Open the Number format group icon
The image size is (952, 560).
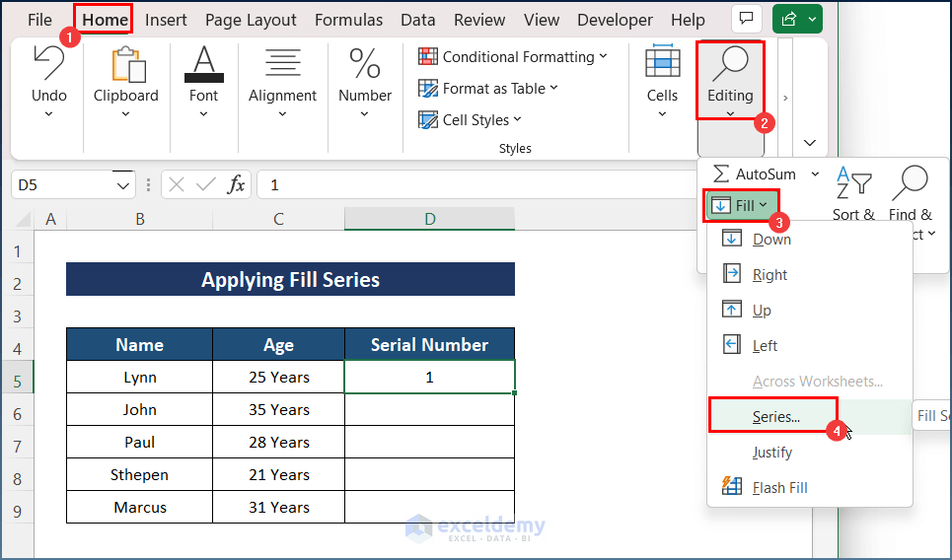point(365,64)
